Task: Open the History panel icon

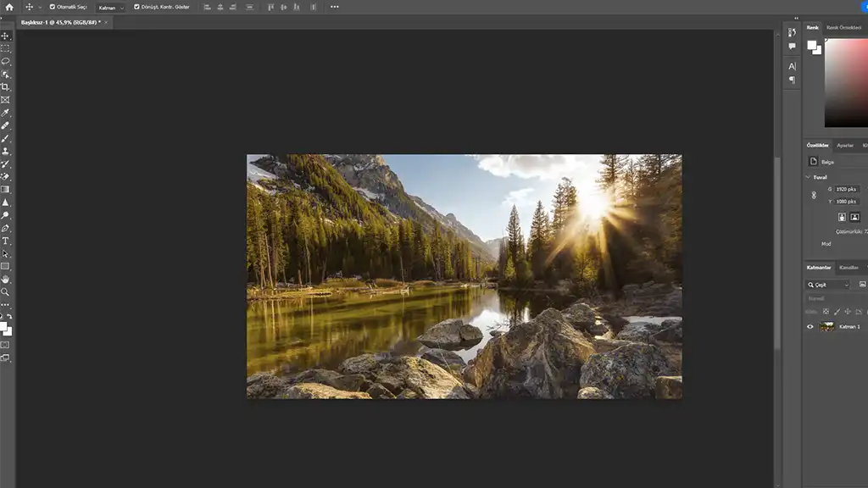Action: pos(793,32)
